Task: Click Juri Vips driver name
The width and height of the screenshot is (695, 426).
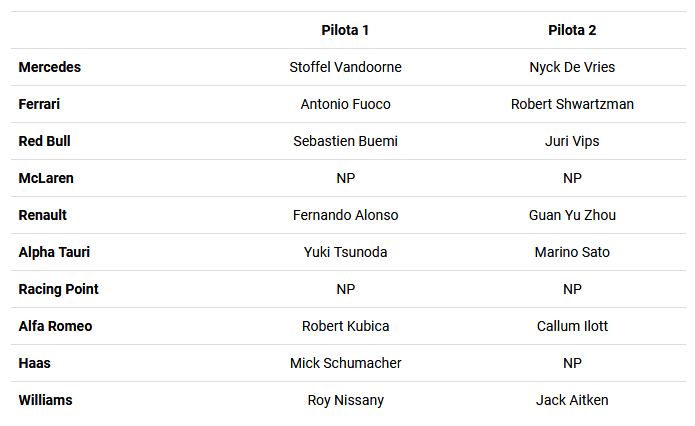Action: click(572, 141)
